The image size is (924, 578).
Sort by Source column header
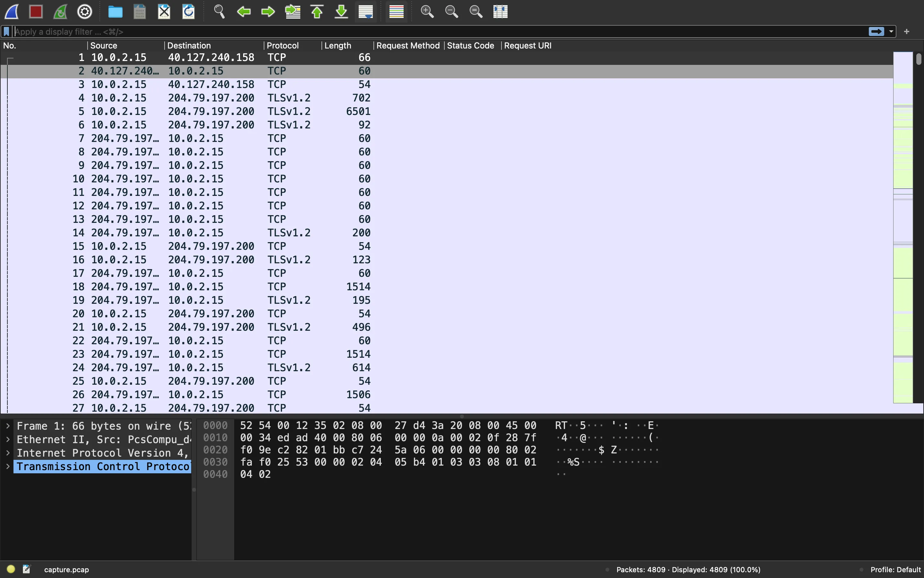(126, 46)
